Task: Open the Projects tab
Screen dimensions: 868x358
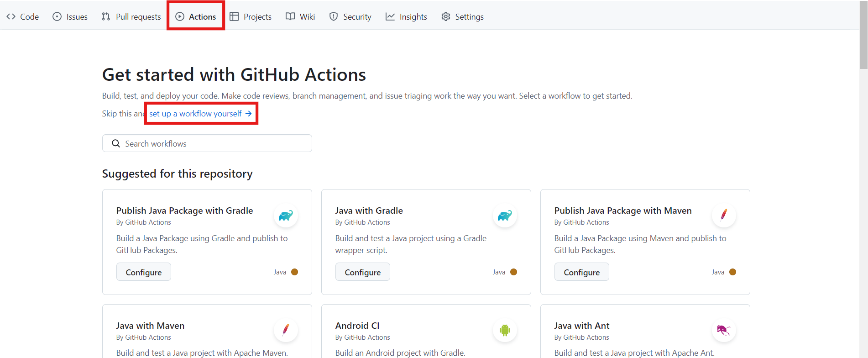Action: (251, 16)
